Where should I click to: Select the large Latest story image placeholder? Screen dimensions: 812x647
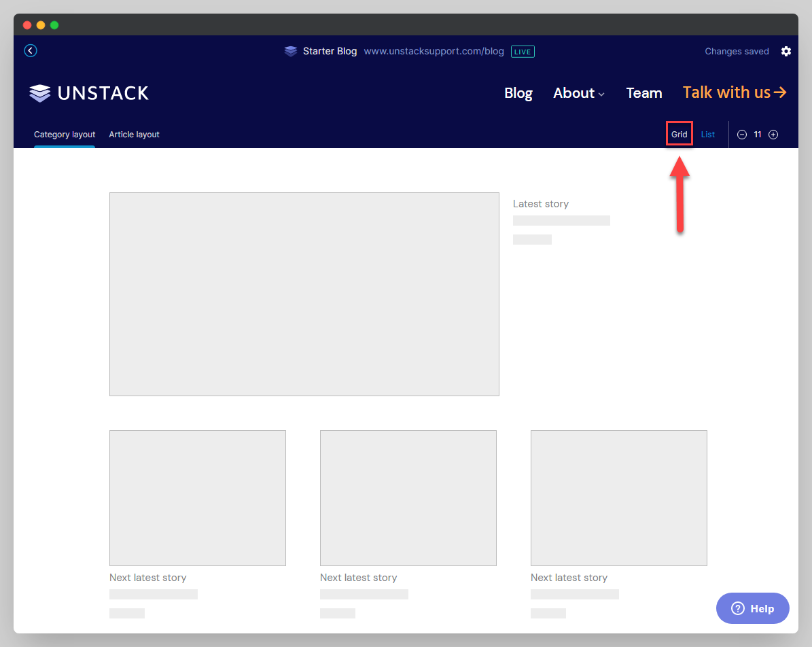(304, 294)
